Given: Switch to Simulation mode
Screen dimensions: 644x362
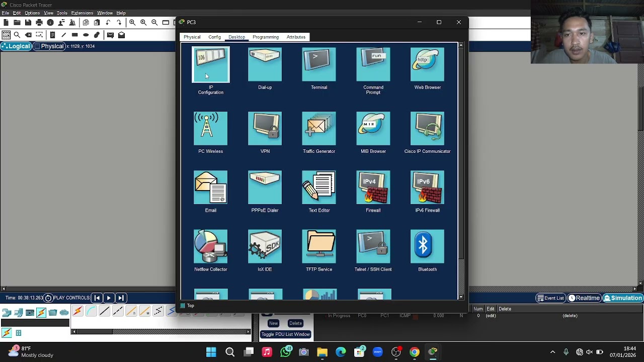Looking at the screenshot, I should pyautogui.click(x=623, y=298).
